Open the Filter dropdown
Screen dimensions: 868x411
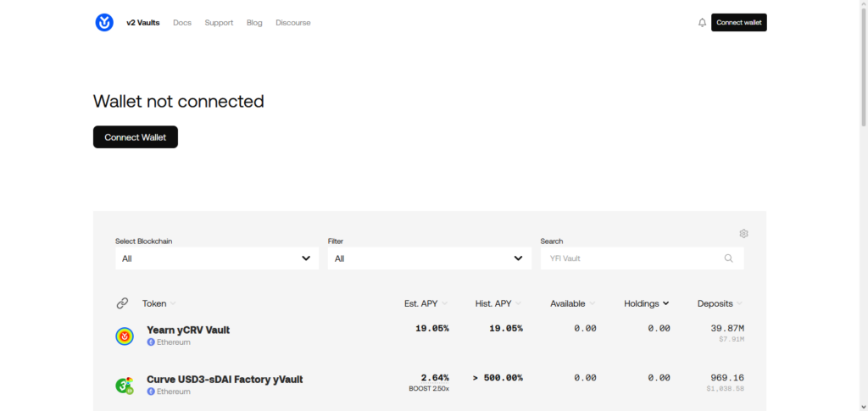click(429, 258)
